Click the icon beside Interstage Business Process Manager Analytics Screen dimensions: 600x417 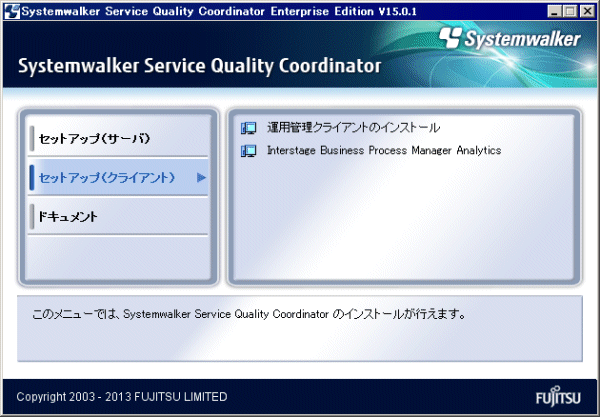pos(249,151)
